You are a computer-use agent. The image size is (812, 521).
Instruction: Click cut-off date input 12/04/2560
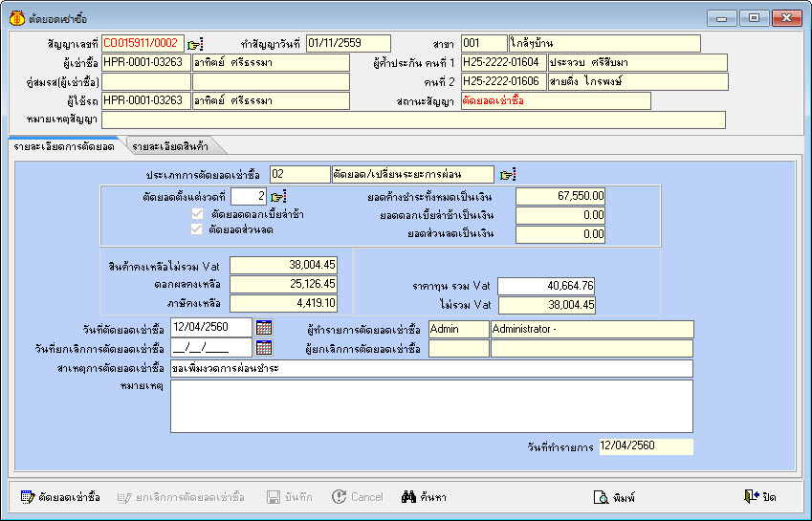point(211,328)
